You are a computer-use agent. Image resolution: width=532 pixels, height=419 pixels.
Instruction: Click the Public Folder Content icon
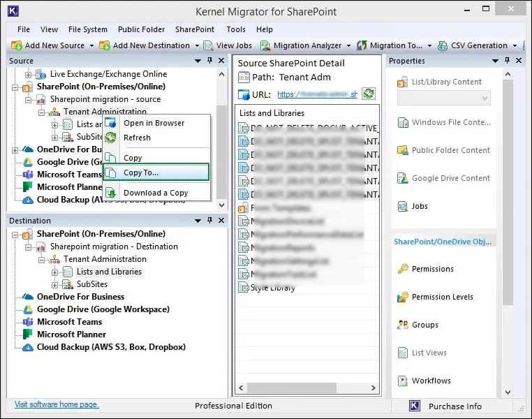pos(403,150)
